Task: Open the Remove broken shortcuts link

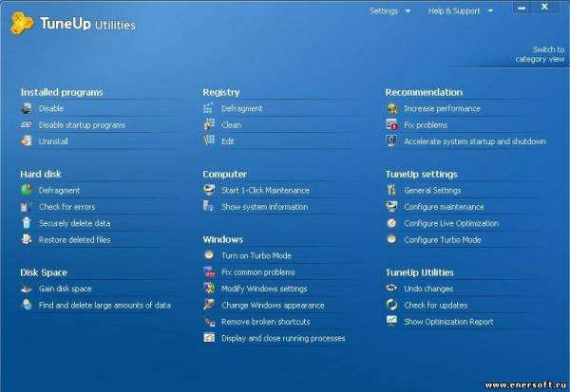Action: coord(266,322)
